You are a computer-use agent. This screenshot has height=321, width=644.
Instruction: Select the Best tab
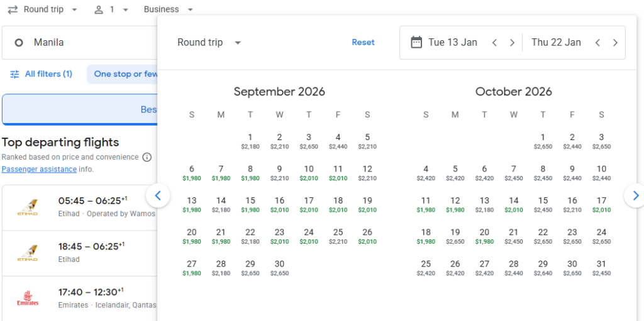[x=80, y=109]
